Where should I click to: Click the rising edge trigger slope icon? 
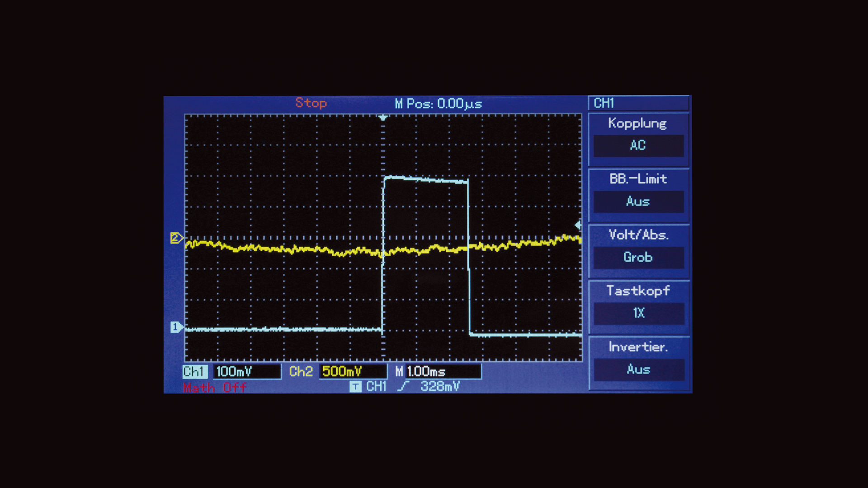403,386
